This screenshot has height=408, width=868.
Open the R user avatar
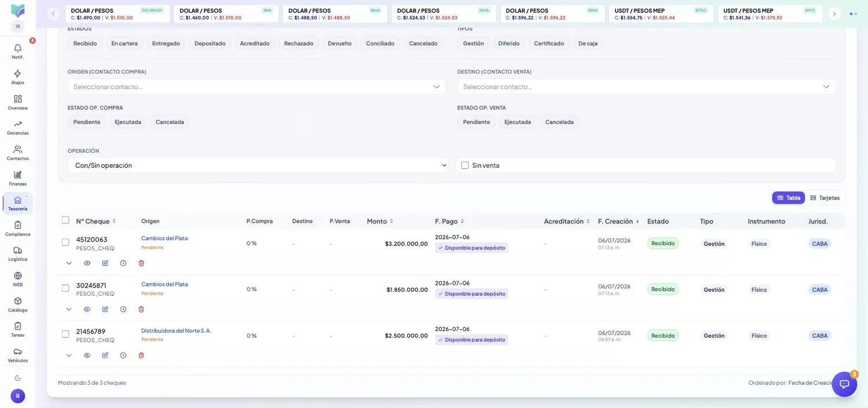point(17,396)
